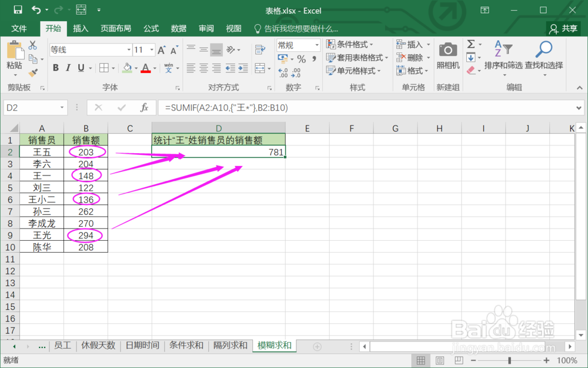Image resolution: width=588 pixels, height=368 pixels.
Task: Switch to Normal view in the status bar
Action: (421, 360)
